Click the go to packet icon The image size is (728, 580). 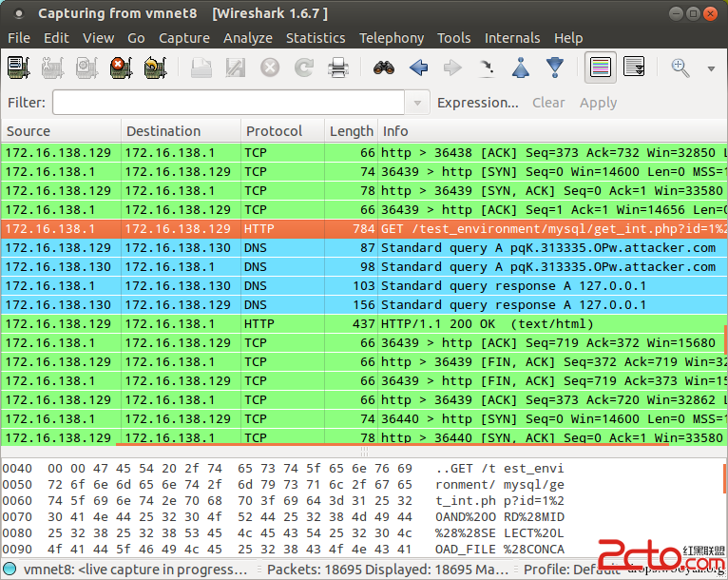pyautogui.click(x=487, y=68)
